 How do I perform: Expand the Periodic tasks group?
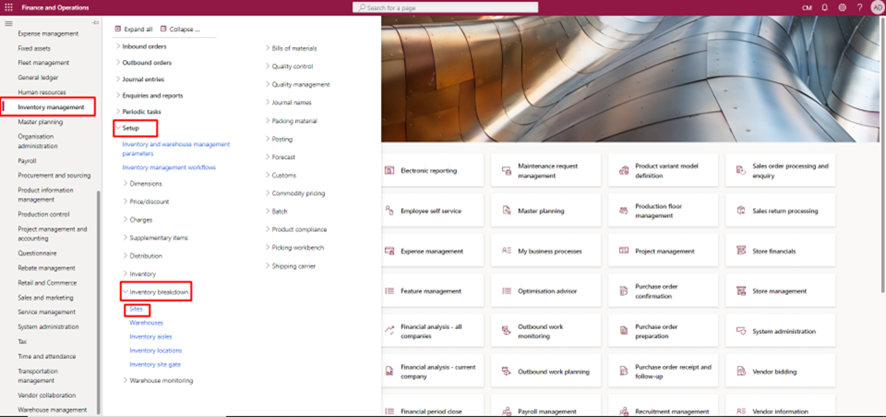[x=118, y=112]
